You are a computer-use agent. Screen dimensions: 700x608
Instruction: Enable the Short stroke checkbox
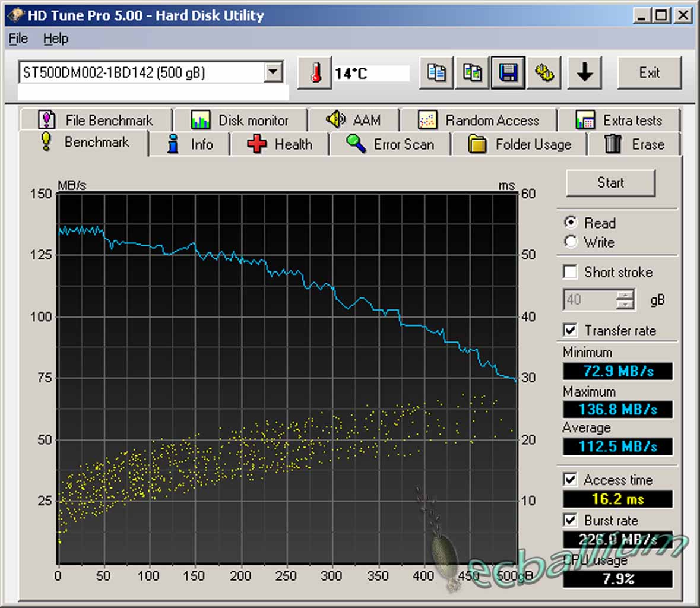click(571, 272)
